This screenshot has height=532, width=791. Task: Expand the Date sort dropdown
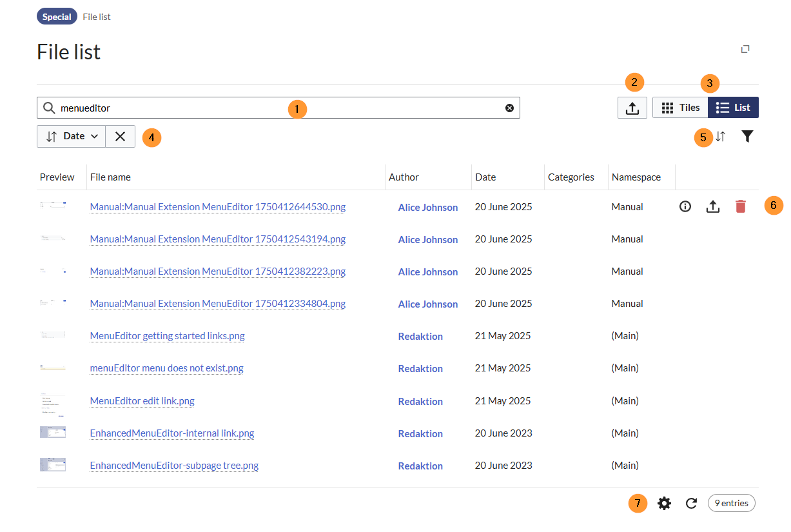(x=72, y=137)
